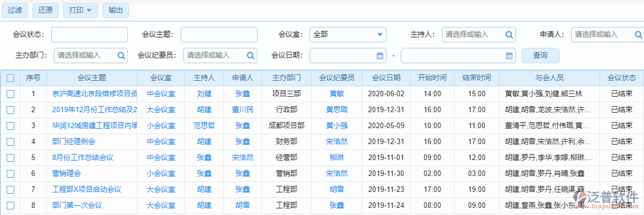Open the 会议室 dropdown showing 全部
Viewport: 644px width, 215px height.
pyautogui.click(x=348, y=35)
